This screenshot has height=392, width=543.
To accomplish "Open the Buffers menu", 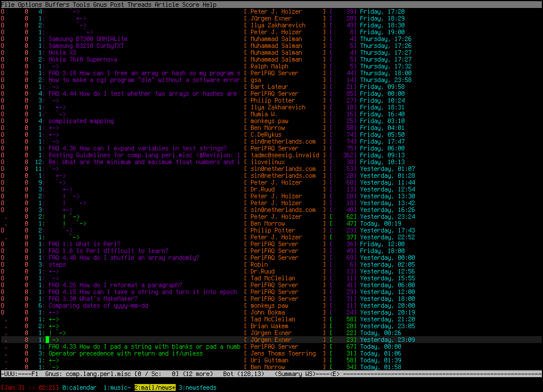I will (x=57, y=5).
